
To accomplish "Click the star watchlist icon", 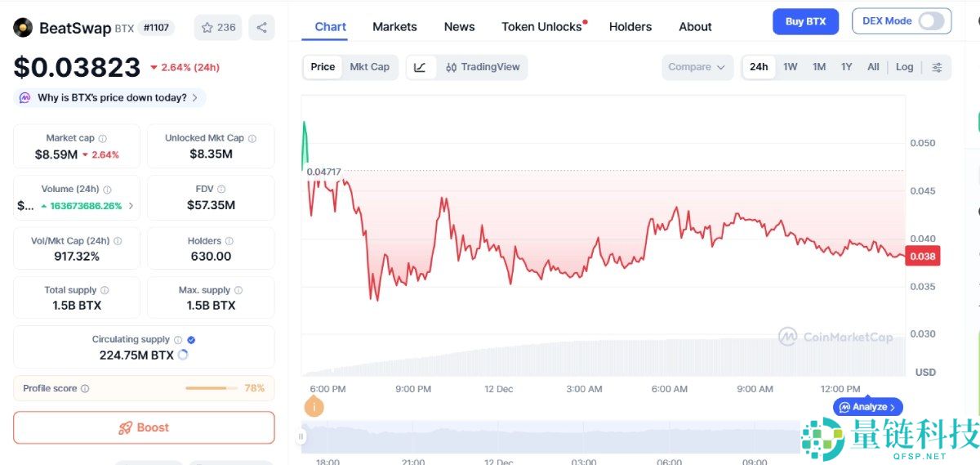I will [208, 27].
